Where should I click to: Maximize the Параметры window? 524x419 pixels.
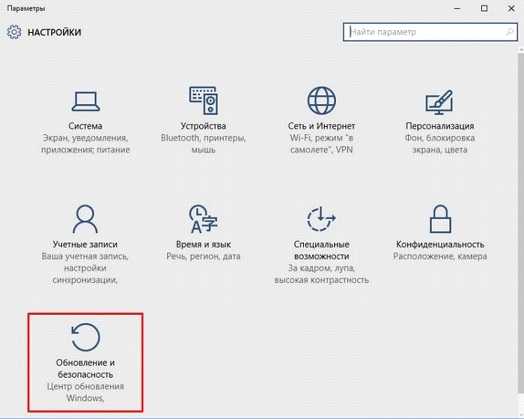[484, 8]
